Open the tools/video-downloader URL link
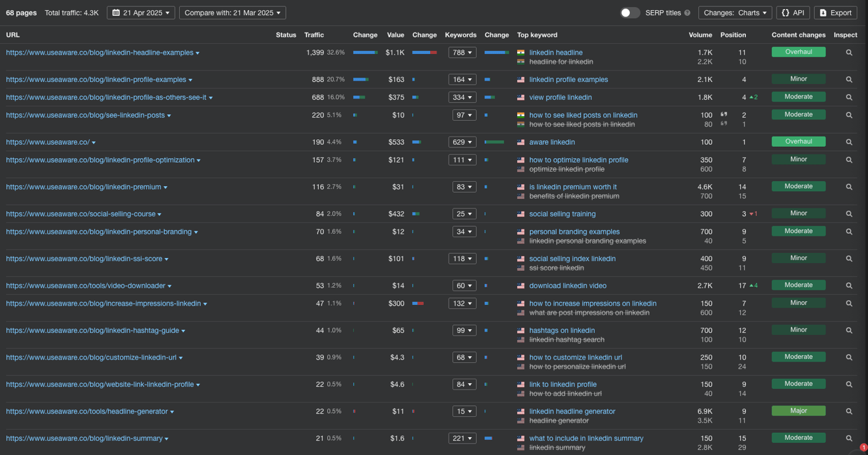 click(x=86, y=286)
